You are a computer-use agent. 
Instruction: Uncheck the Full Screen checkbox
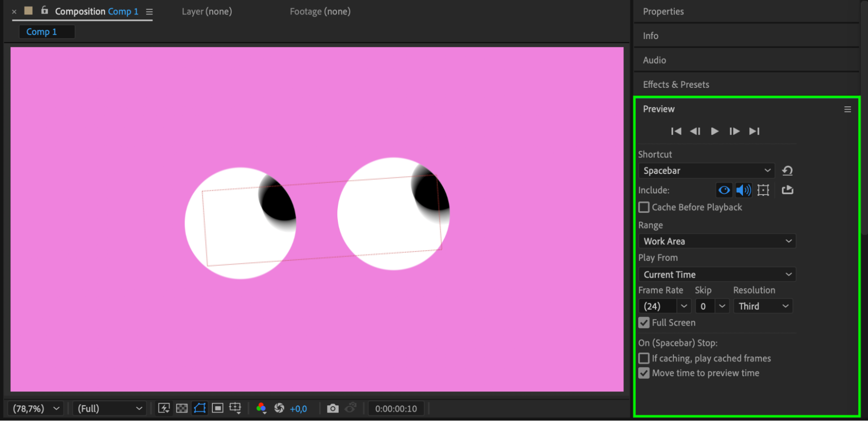click(644, 323)
